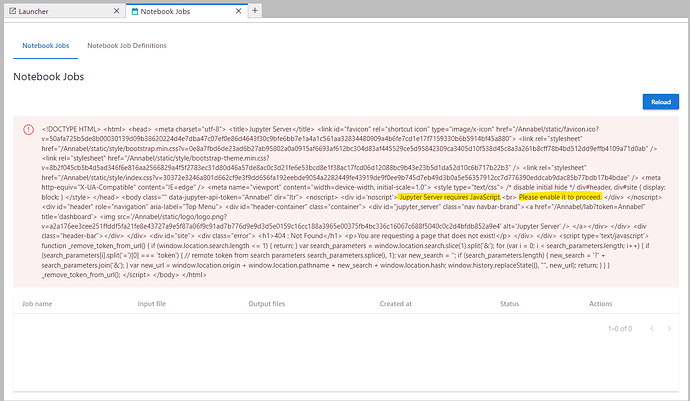Click highlighted 'Please enable it to proceed' text

[560, 197]
